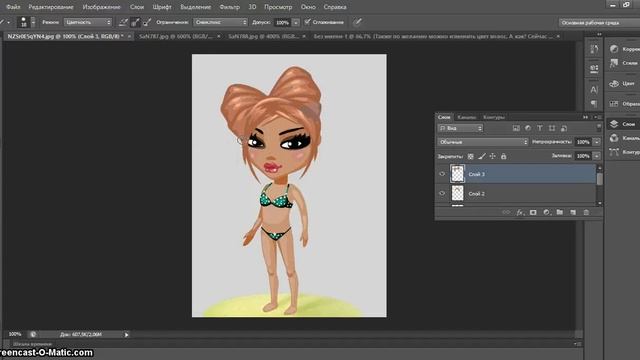The width and height of the screenshot is (640, 360).
Task: Open the Paragraph panel icon
Action: click(x=594, y=104)
